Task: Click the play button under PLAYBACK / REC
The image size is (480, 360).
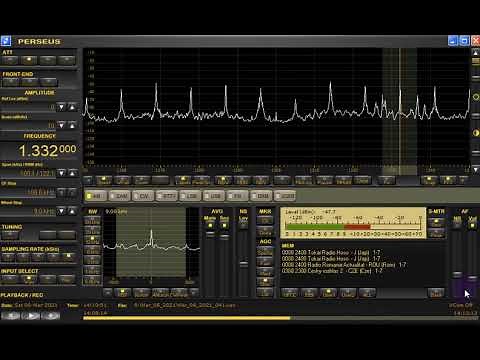Action: click(x=31, y=315)
